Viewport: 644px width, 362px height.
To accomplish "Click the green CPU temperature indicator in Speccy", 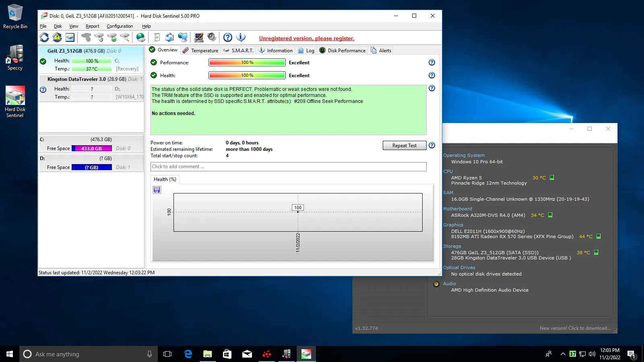I will 552,177.
